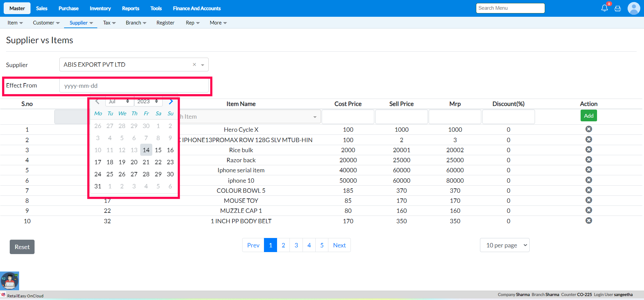Go to previous month in calendar
The image size is (644, 300).
pyautogui.click(x=97, y=102)
